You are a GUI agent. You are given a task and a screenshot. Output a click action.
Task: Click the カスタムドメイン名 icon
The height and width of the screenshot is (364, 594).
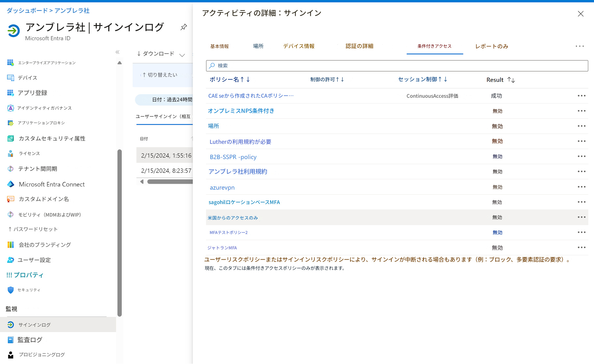coord(11,199)
